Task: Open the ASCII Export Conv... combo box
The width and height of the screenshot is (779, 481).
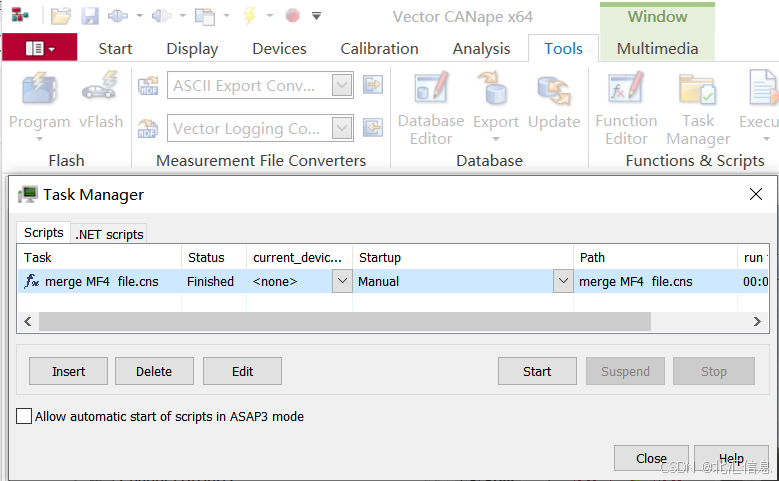Action: 342,85
